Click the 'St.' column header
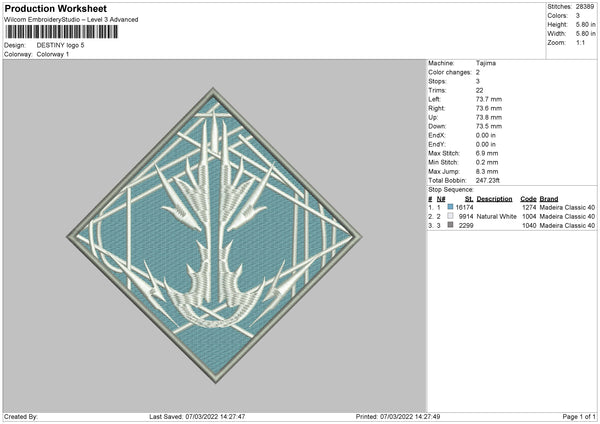 coord(469,199)
